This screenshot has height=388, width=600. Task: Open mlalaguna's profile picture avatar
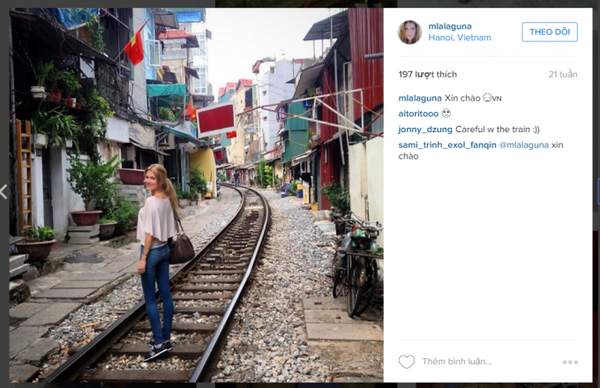pyautogui.click(x=409, y=32)
